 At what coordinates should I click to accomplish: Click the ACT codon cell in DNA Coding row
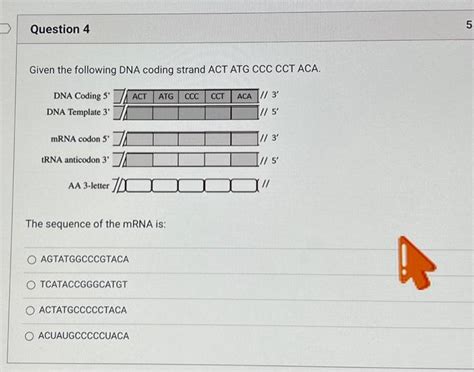140,96
